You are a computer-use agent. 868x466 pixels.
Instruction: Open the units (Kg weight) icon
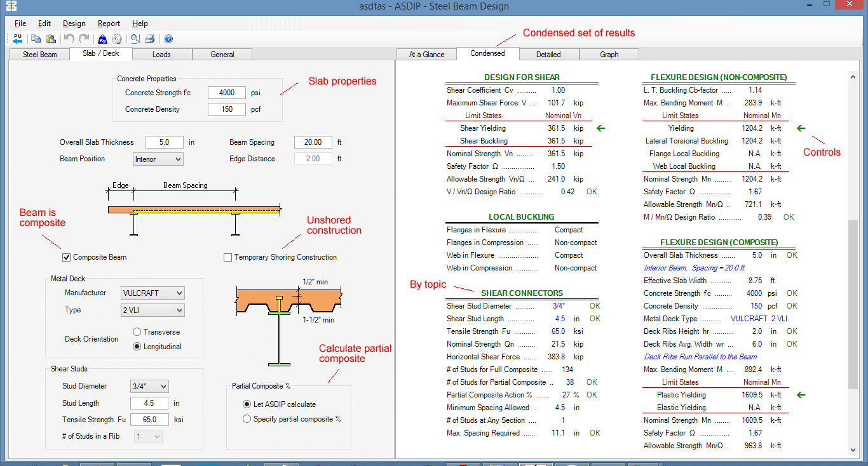[x=102, y=39]
